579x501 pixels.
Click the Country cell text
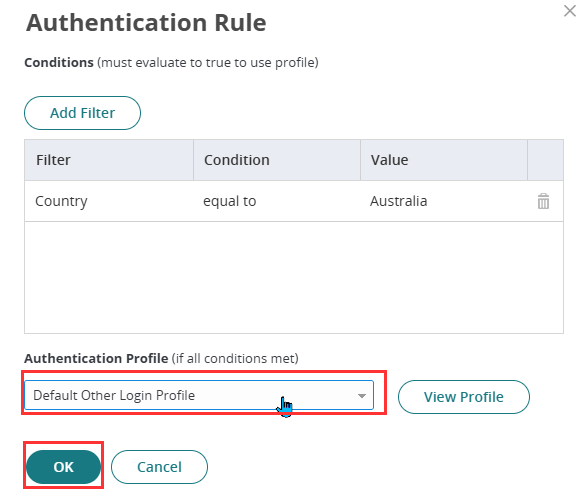pos(61,202)
